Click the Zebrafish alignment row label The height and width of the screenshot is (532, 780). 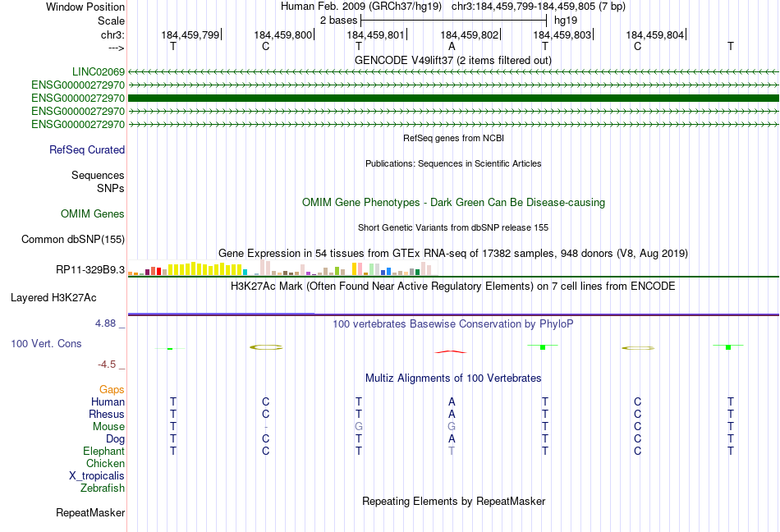[x=103, y=488]
